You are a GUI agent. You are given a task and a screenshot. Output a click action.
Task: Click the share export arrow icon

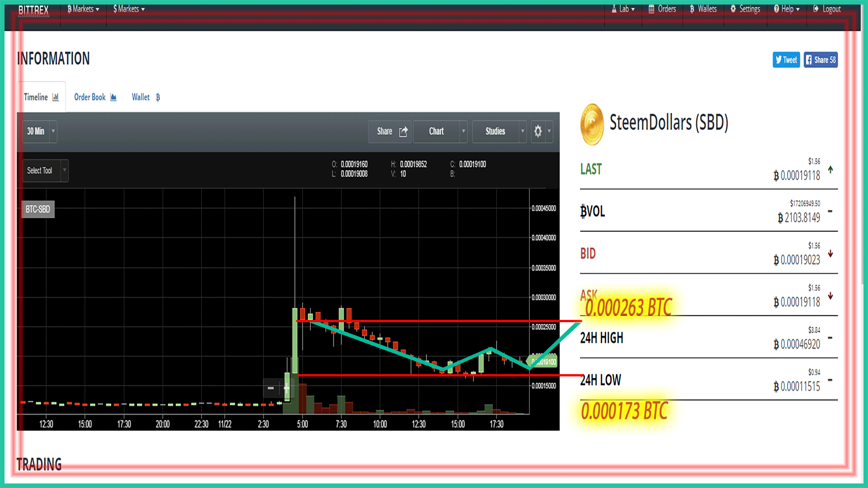coord(403,131)
